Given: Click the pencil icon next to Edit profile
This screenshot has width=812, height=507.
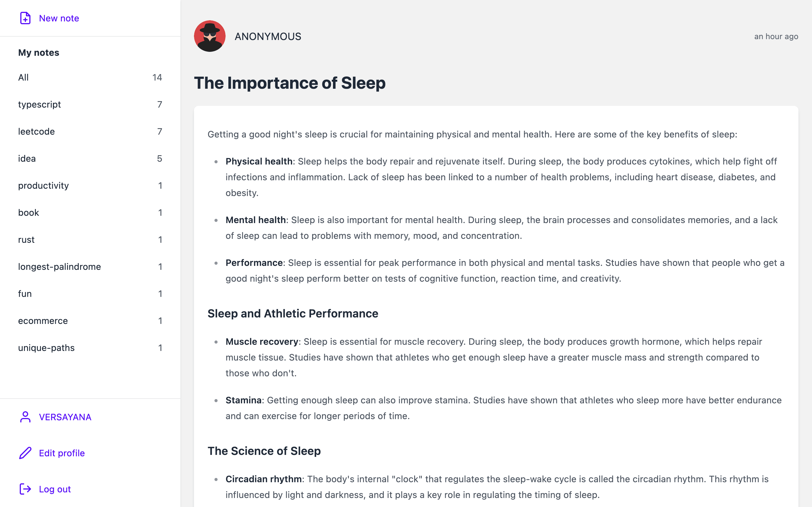Looking at the screenshot, I should pos(25,453).
